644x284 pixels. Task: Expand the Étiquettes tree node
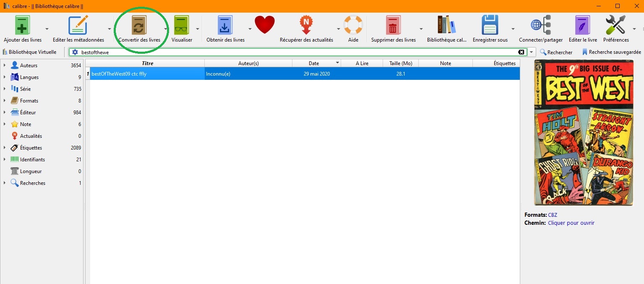(x=5, y=148)
